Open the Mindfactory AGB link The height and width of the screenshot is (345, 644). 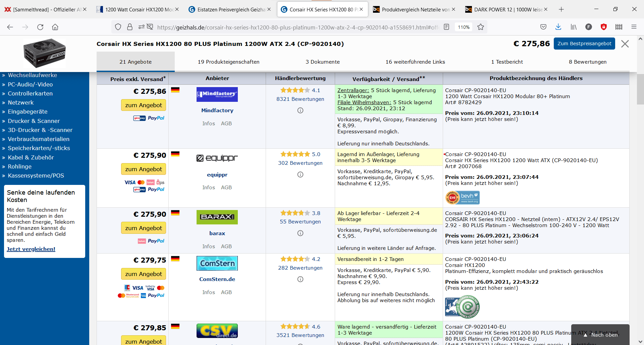[226, 124]
